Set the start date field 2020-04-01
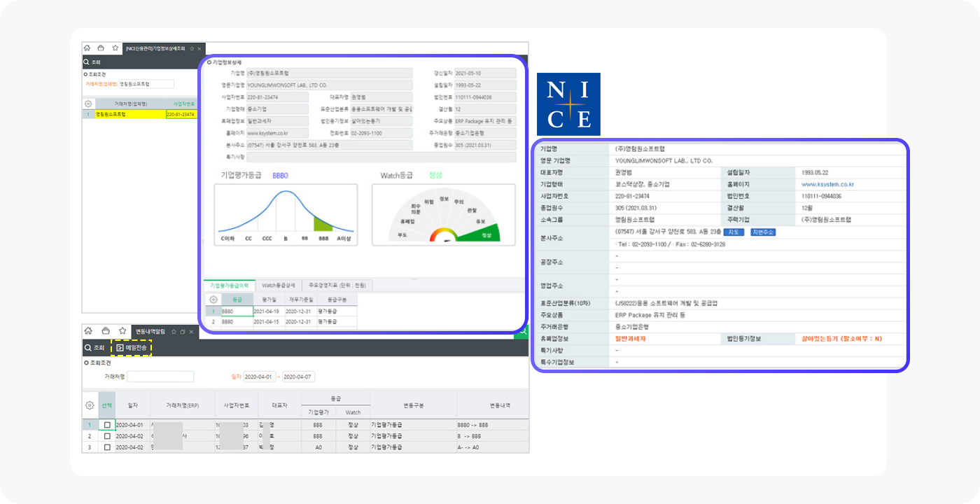 [x=260, y=377]
